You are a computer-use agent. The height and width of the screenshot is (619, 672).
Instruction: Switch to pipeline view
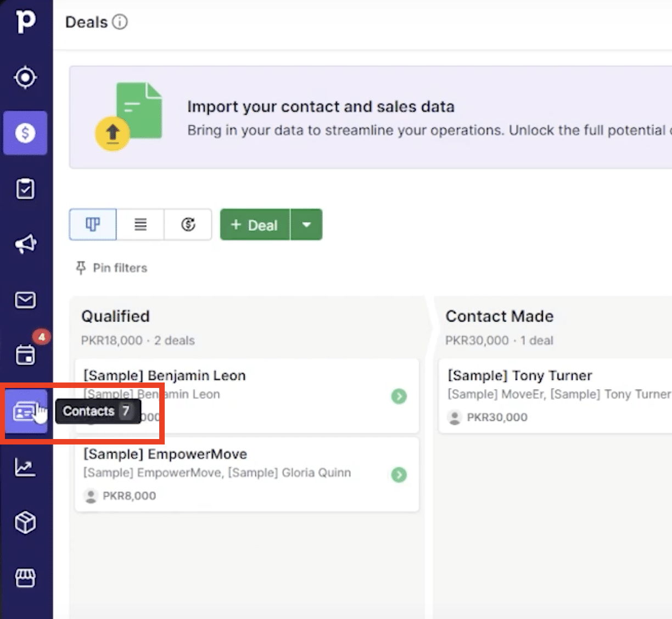pos(93,224)
